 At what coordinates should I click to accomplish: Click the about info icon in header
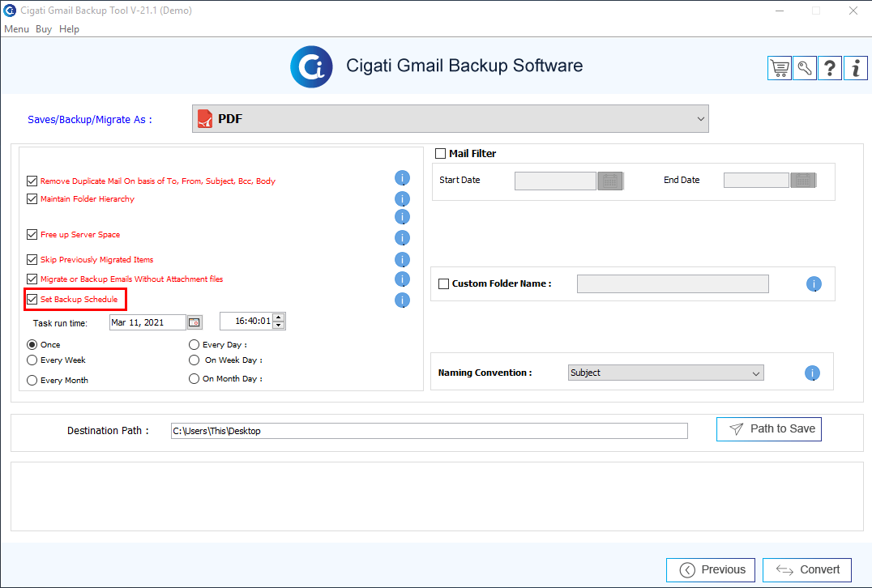tap(855, 68)
